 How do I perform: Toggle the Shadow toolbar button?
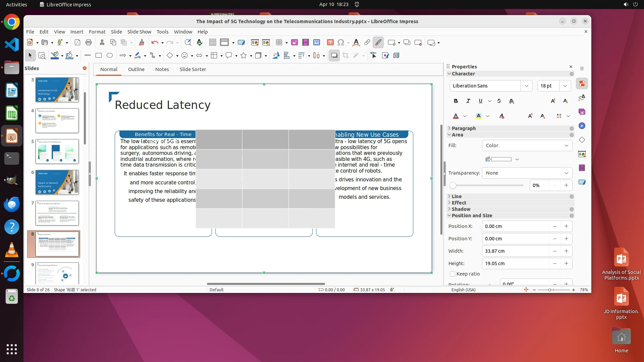pos(334,56)
